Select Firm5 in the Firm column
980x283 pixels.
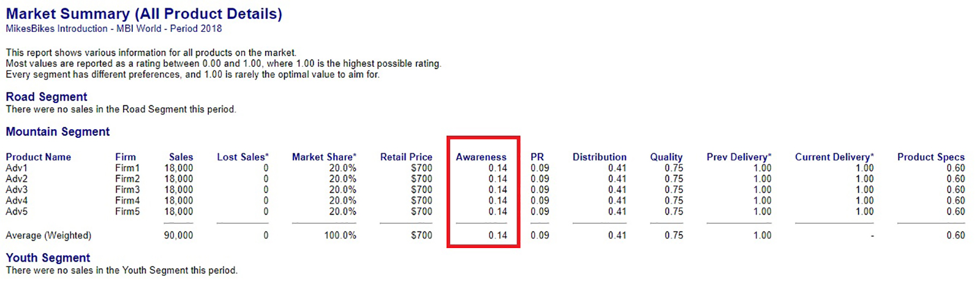[127, 211]
